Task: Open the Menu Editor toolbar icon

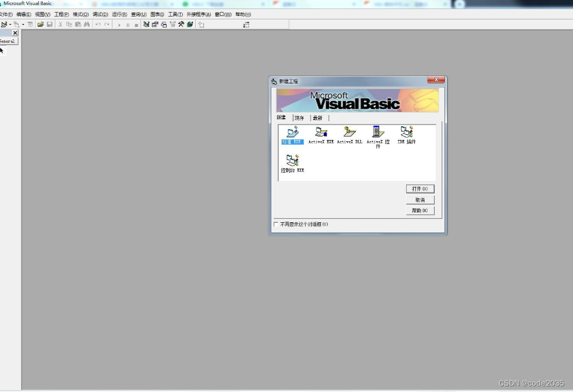Action: [x=30, y=25]
